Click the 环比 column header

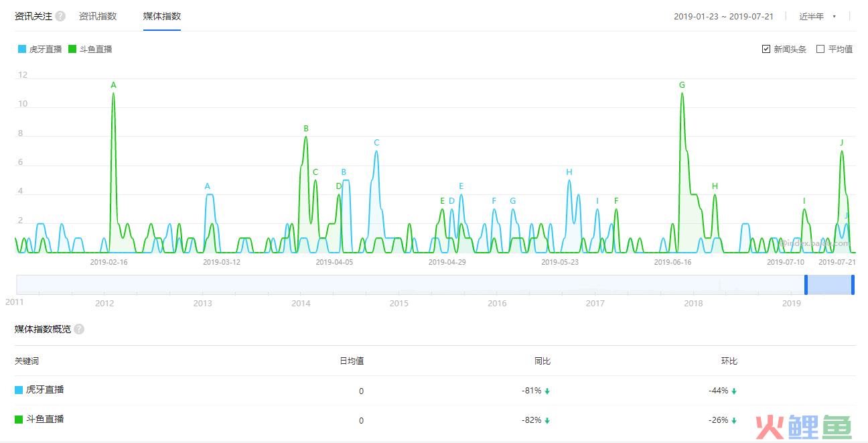click(729, 361)
